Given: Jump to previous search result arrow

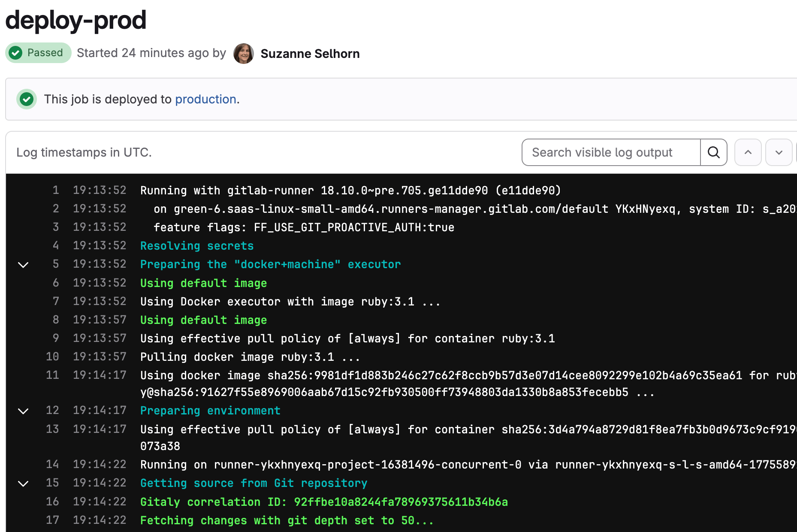Looking at the screenshot, I should (x=748, y=152).
